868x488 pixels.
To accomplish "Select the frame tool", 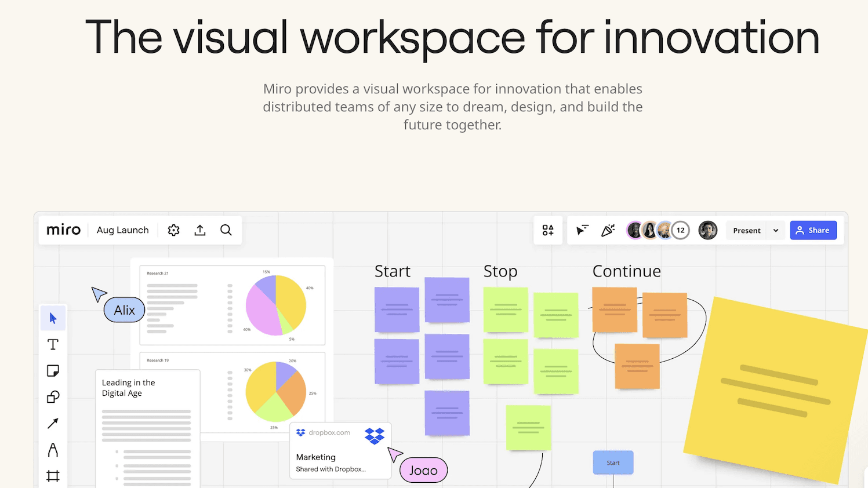I will [x=53, y=476].
